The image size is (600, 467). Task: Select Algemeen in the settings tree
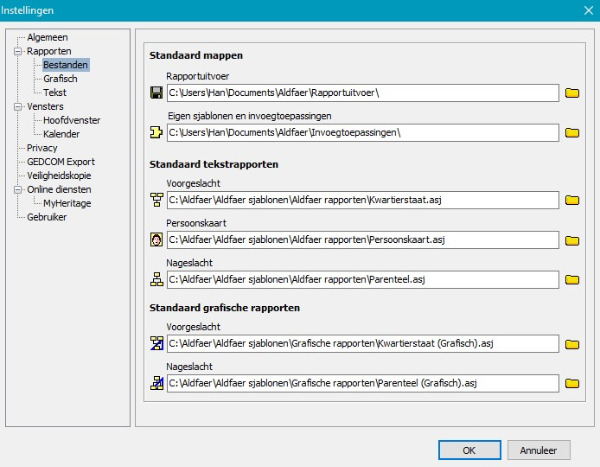47,37
